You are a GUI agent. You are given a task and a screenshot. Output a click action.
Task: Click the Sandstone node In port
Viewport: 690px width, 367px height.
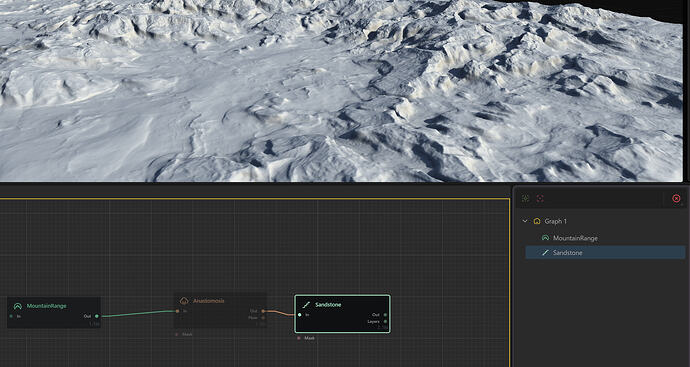[300, 315]
